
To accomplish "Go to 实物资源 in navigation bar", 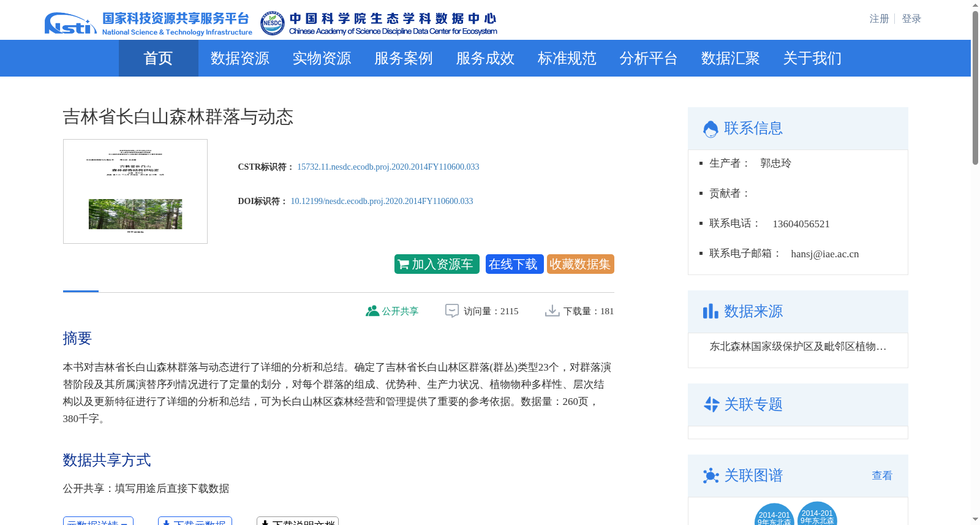I will [x=322, y=58].
